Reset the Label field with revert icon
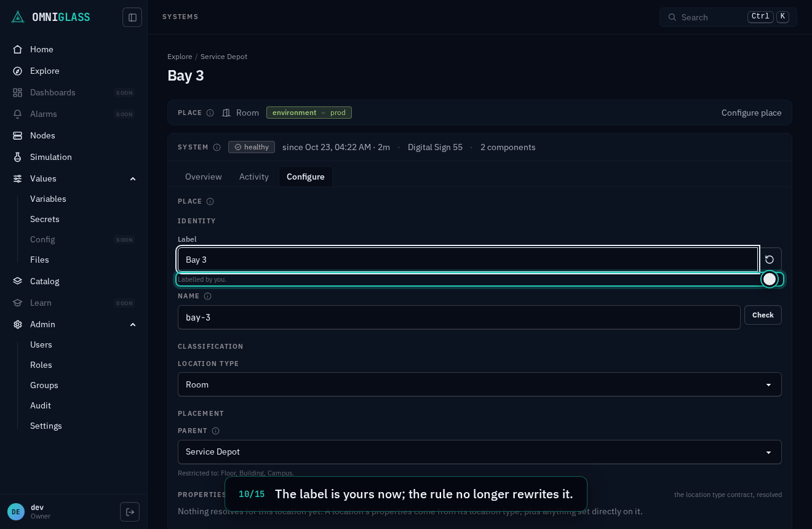The width and height of the screenshot is (812, 529). (770, 260)
